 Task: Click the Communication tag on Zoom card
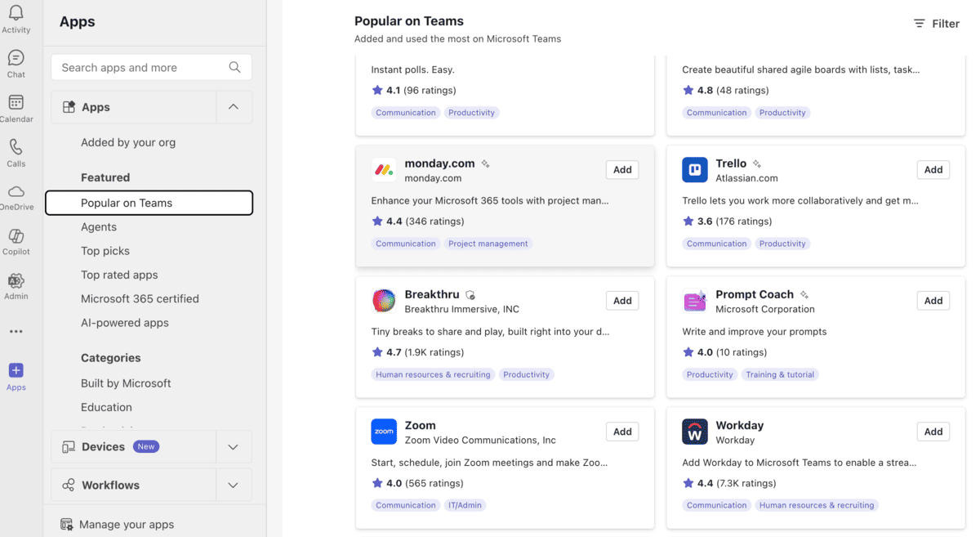click(x=406, y=505)
